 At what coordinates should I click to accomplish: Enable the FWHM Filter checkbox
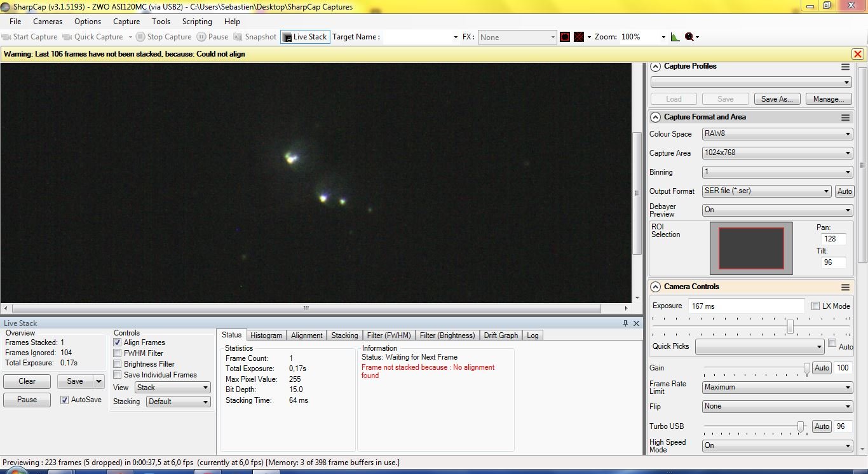click(x=117, y=353)
